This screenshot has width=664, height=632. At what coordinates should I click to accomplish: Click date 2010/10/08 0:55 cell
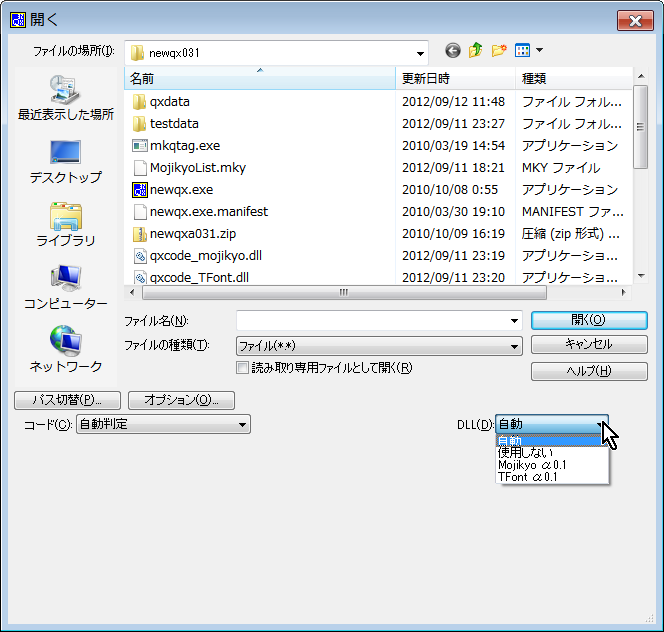[450, 190]
